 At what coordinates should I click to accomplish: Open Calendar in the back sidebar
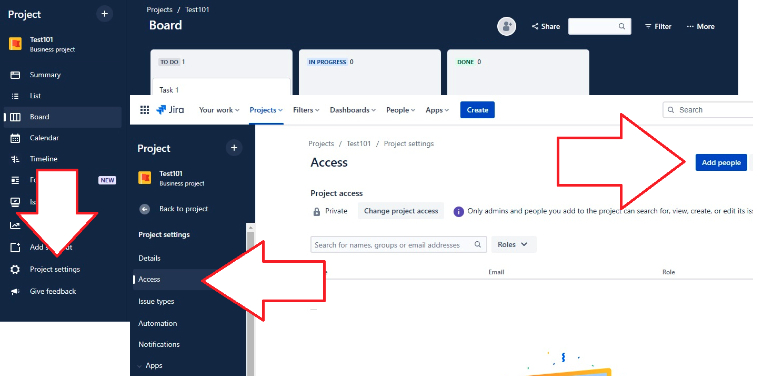coord(44,138)
